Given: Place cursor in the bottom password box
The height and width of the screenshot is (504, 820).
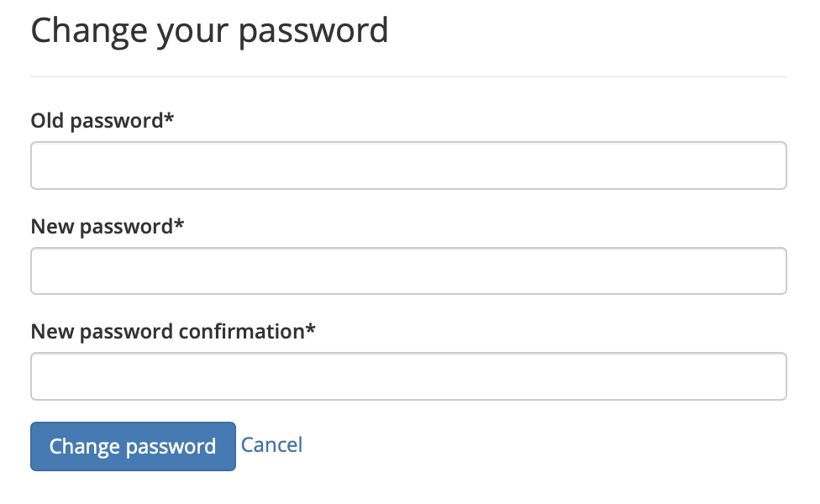Looking at the screenshot, I should point(408,376).
